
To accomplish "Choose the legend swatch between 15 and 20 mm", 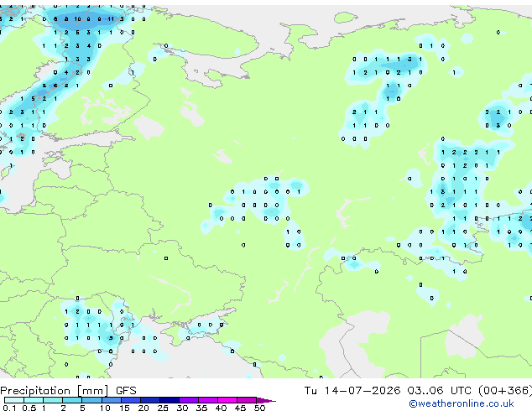I will click(131, 400).
